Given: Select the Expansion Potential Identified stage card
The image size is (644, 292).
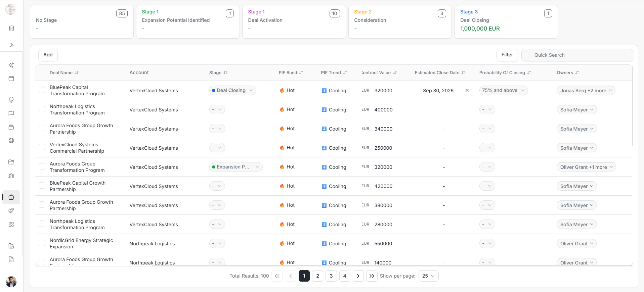Looking at the screenshot, I should [188, 22].
